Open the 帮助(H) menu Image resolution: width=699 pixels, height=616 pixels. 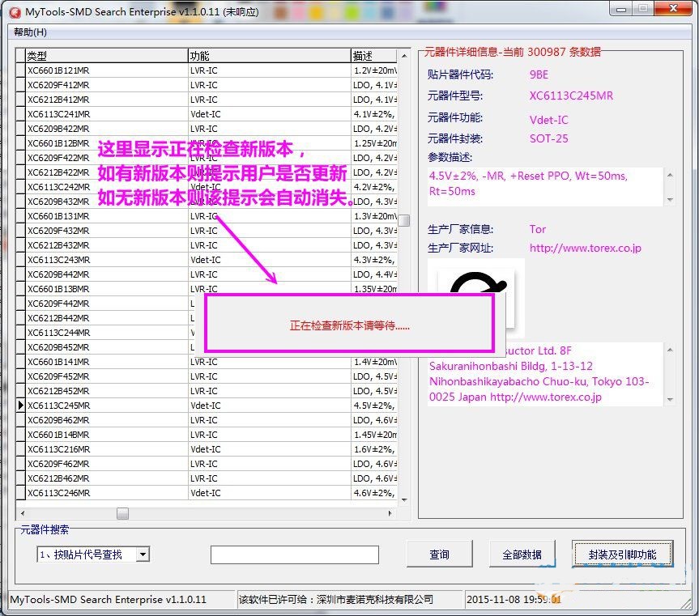click(30, 32)
